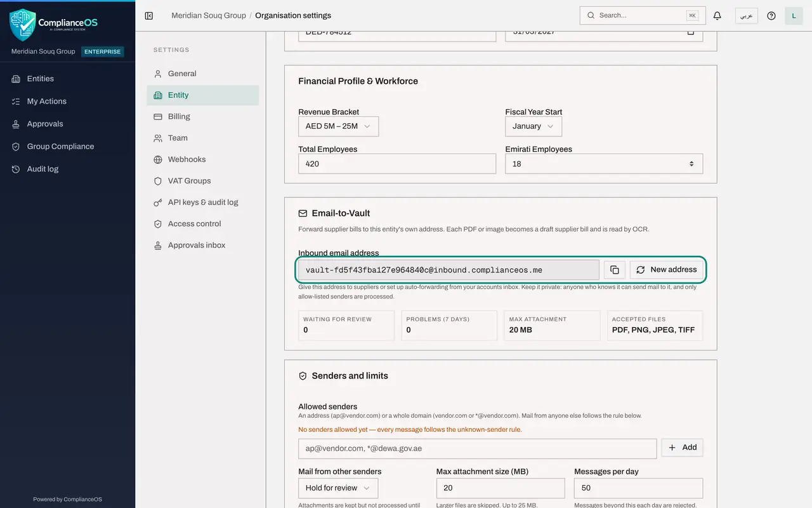Click the allowed senders input field
Screen dimensions: 812x508
(x=477, y=448)
